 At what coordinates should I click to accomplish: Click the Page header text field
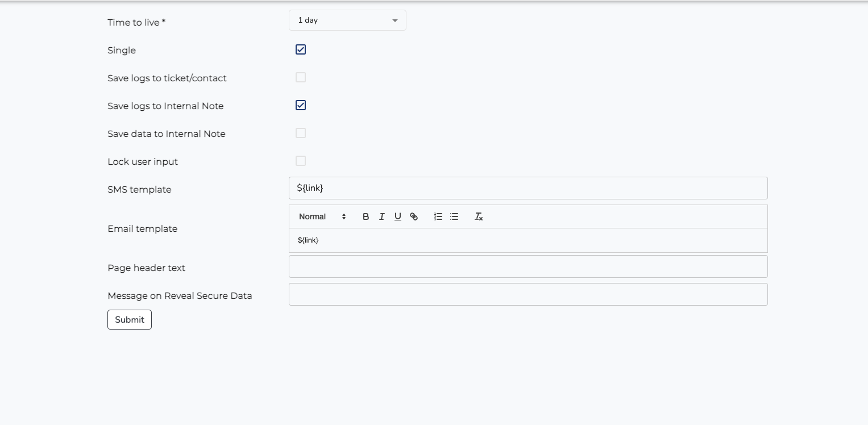point(528,266)
